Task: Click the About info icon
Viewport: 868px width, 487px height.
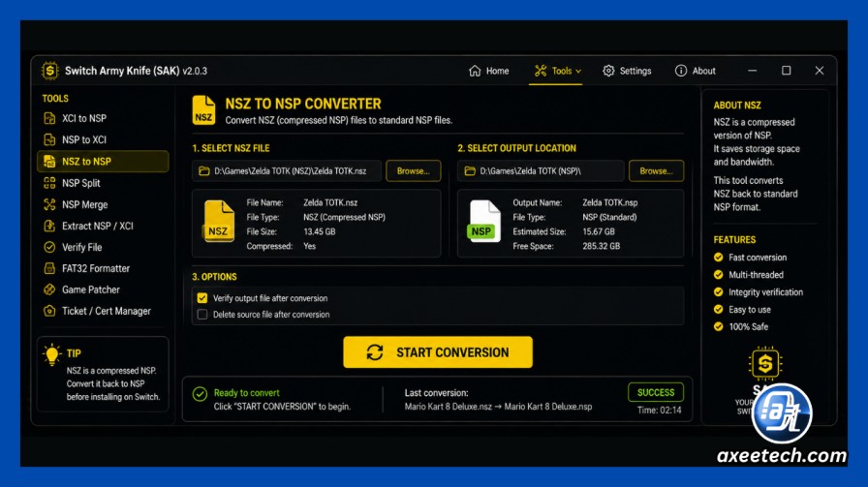Action: point(680,71)
